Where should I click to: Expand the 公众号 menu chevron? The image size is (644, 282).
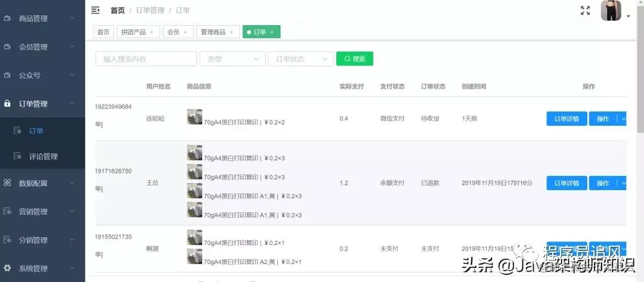tap(72, 75)
